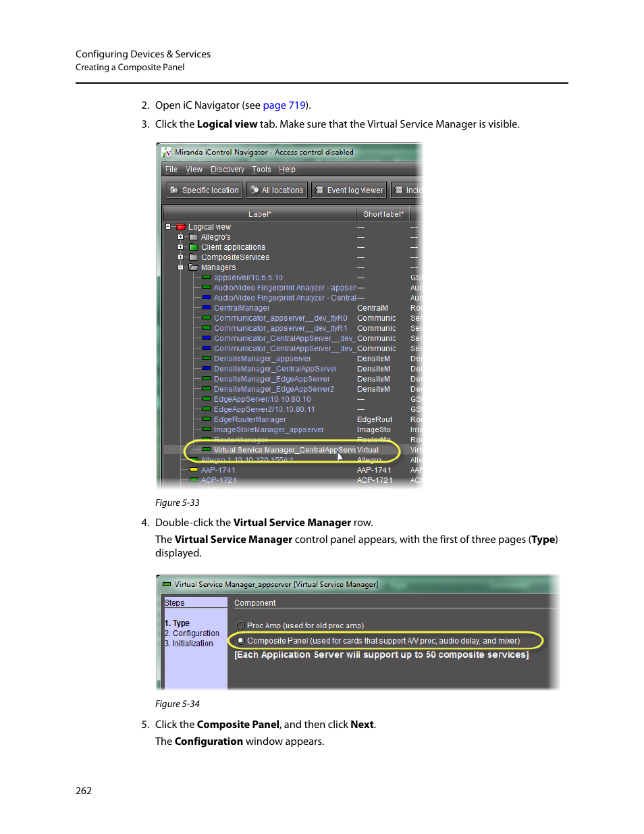Select the Proc Amp radio button

pos(240,625)
